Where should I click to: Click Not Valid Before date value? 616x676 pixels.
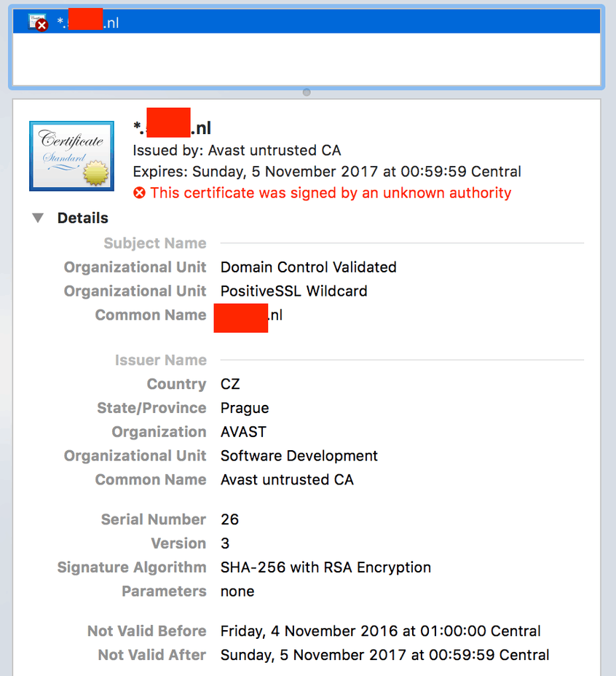coord(381,631)
